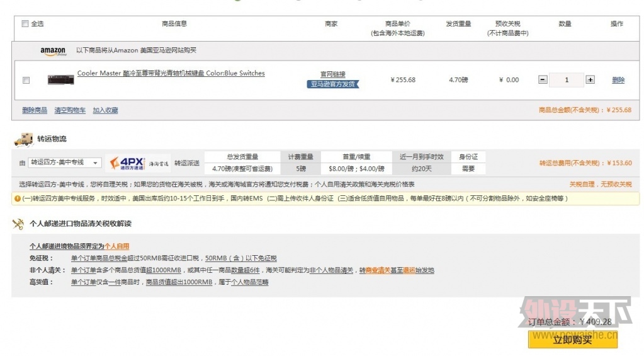Click the 转运总费用 ¥153.60 text
The height and width of the screenshot is (356, 644).
(585, 163)
